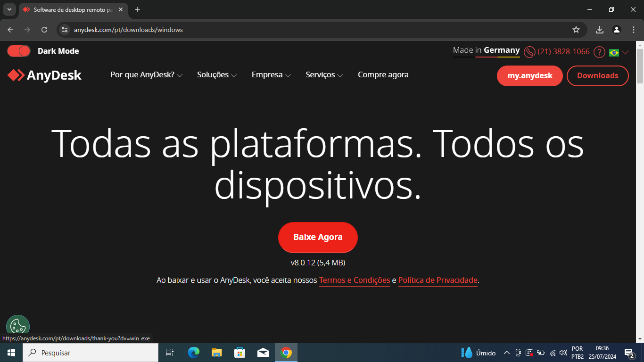Expand the Soluções menu
Viewport: 644px width, 362px height.
click(x=217, y=74)
